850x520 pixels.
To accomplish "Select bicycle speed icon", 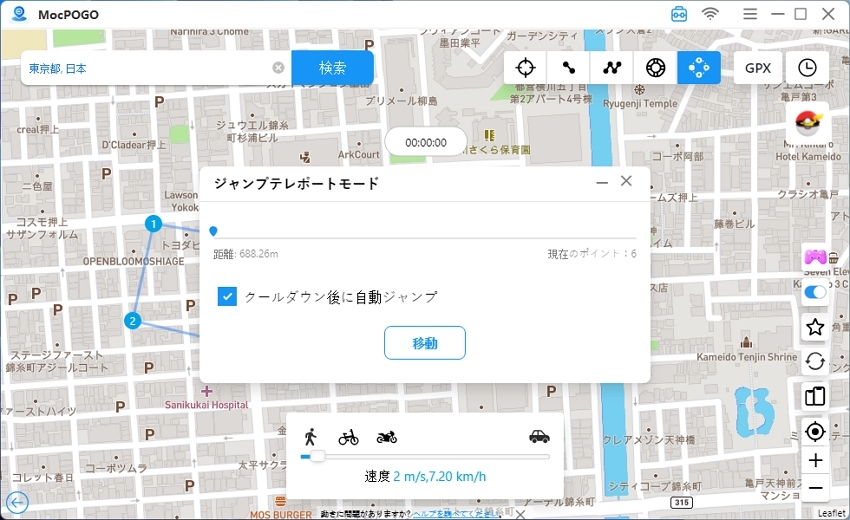I will tap(349, 437).
